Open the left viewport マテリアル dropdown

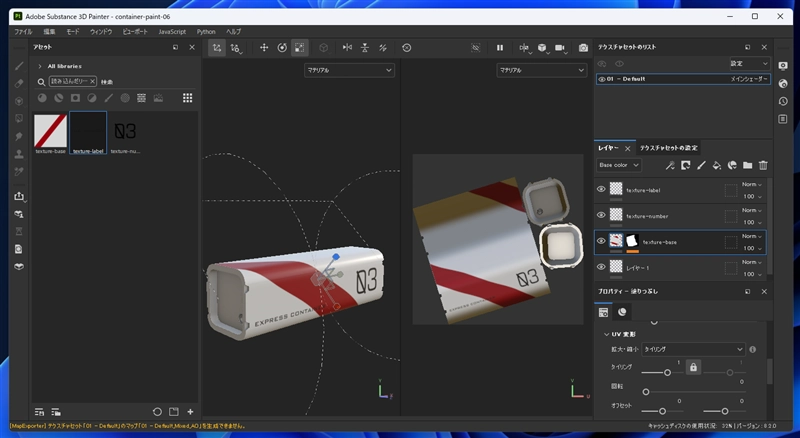click(349, 70)
